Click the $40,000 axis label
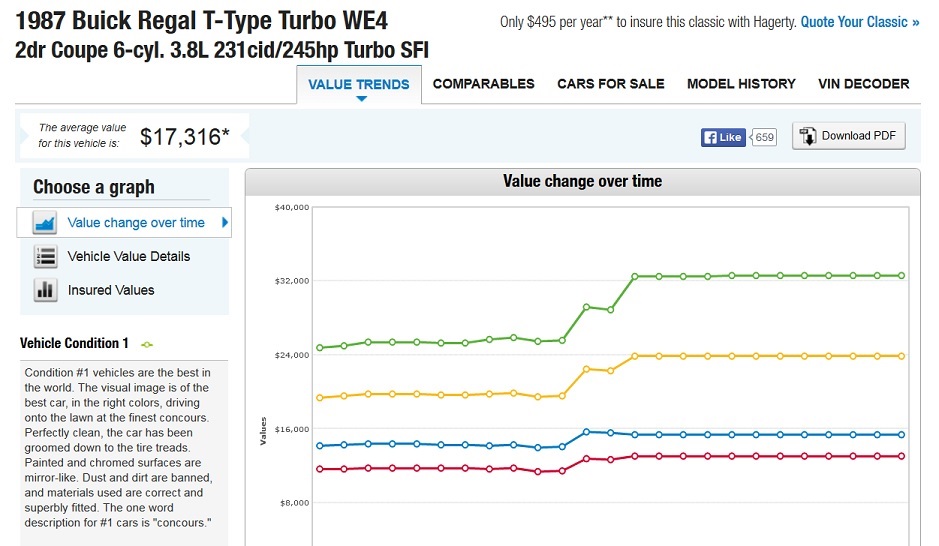939x546 pixels. (292, 207)
